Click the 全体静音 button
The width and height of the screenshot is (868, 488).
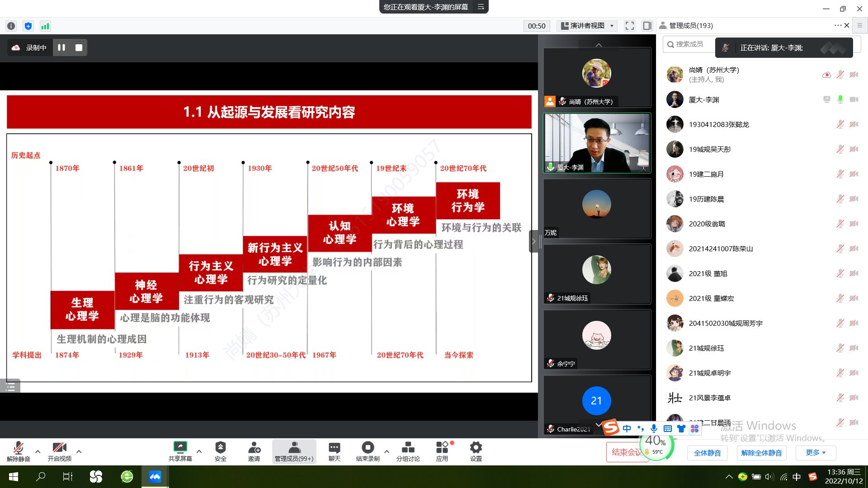[x=707, y=453]
